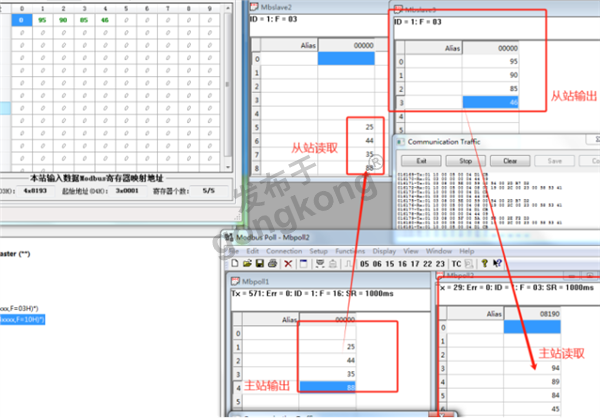
Task: Click Save button in Communication Traffic
Action: tap(554, 161)
